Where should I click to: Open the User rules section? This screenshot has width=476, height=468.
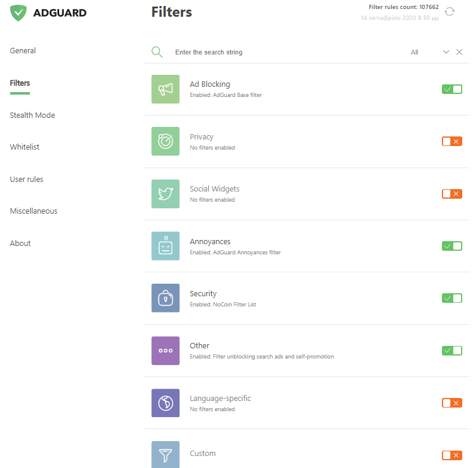pos(26,180)
